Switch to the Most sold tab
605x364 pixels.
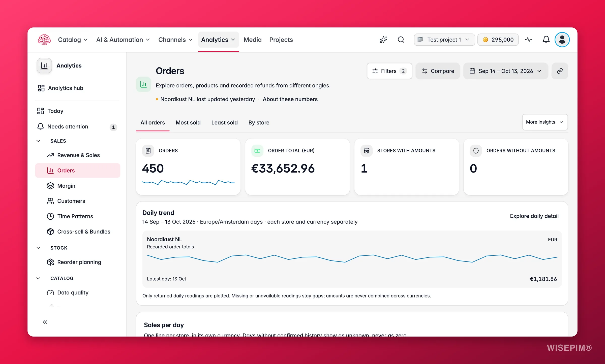coord(188,123)
